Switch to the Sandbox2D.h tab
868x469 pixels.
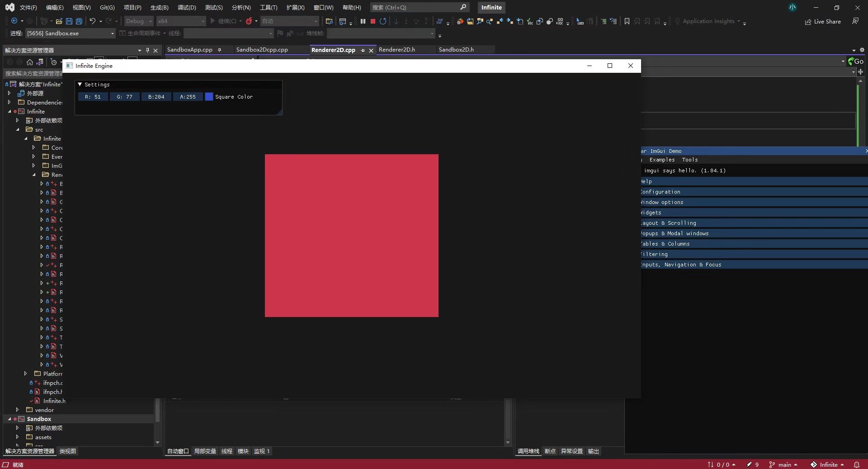[456, 50]
